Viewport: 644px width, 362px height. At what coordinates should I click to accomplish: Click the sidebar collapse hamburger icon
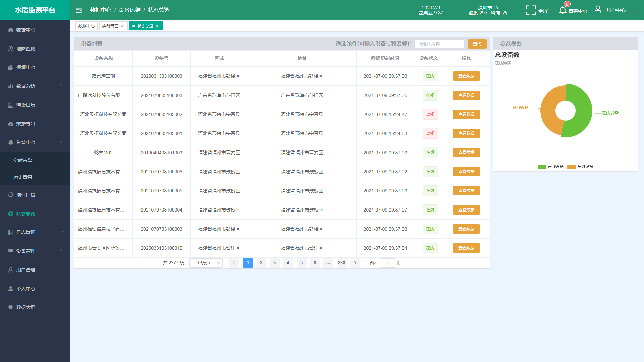[79, 10]
